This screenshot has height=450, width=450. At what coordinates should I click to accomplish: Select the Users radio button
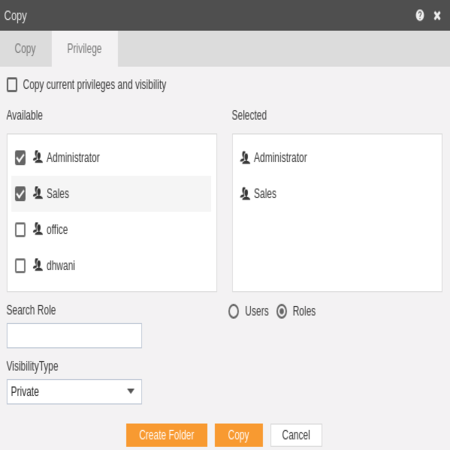tap(234, 311)
